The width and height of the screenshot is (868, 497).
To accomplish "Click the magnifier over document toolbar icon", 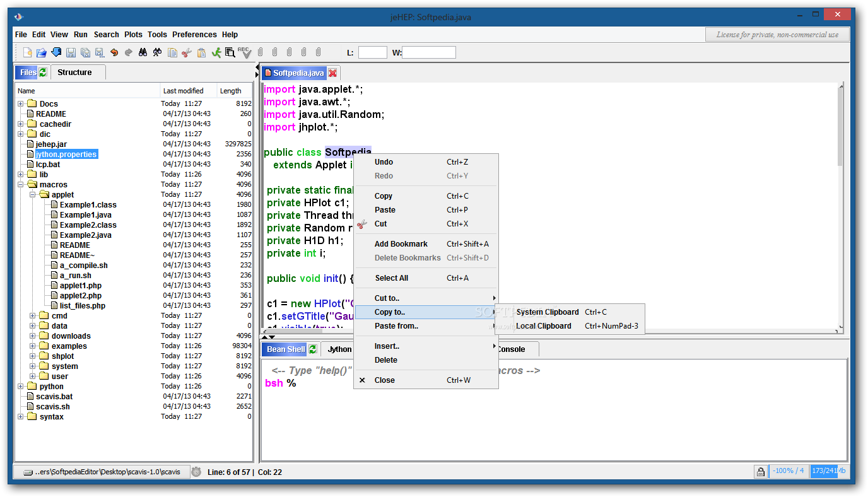I will coord(230,52).
